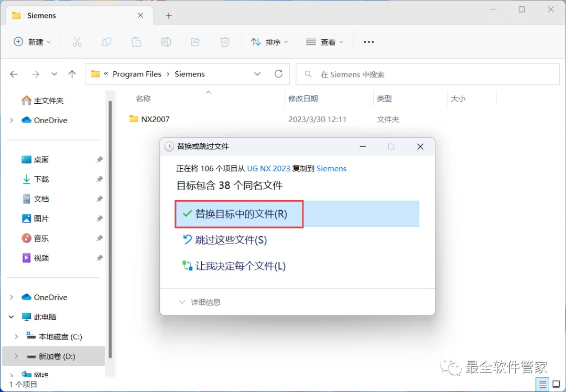The image size is (566, 392).
Task: Select 主文件夹 home in sidebar
Action: click(42, 100)
